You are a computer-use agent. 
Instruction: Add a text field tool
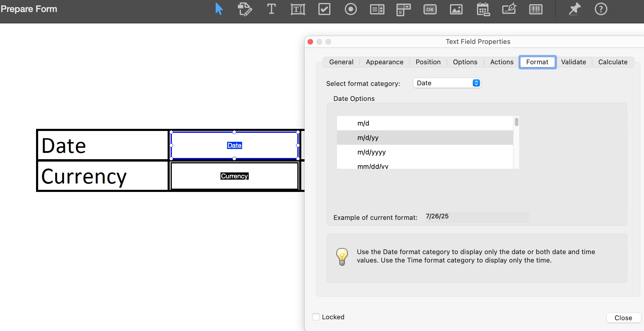(298, 9)
